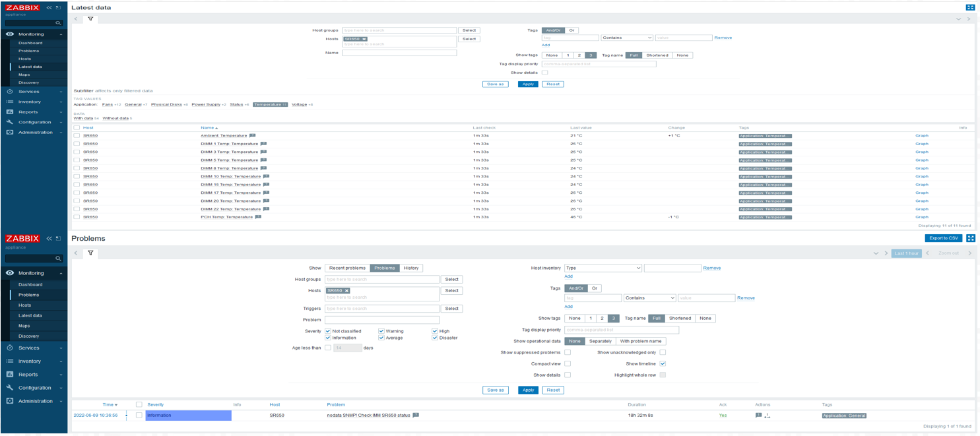Open Graph link for Ambient: Temperature row

pyautogui.click(x=921, y=135)
